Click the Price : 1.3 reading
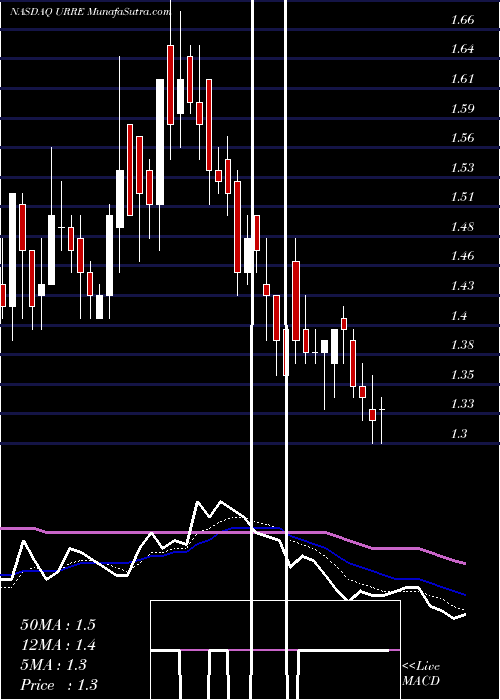Screen dimensions: 500x700 pyautogui.click(x=59, y=685)
